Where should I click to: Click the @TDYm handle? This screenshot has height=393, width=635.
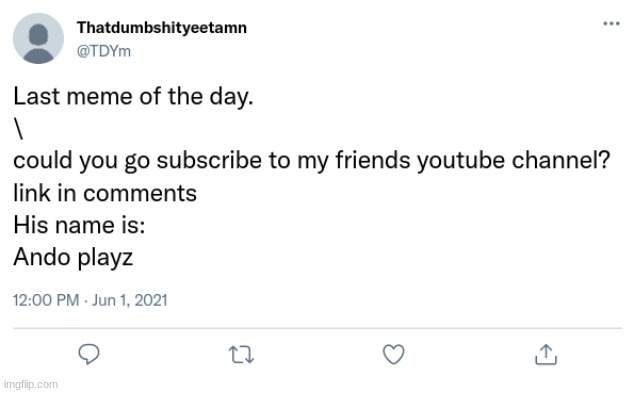104,51
